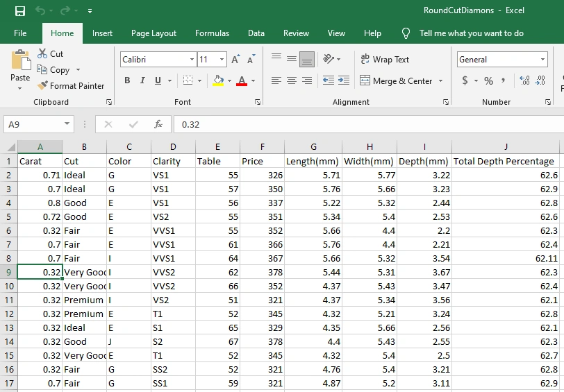Go to the Review tab
Screen dimensions: 564x392
[296, 33]
